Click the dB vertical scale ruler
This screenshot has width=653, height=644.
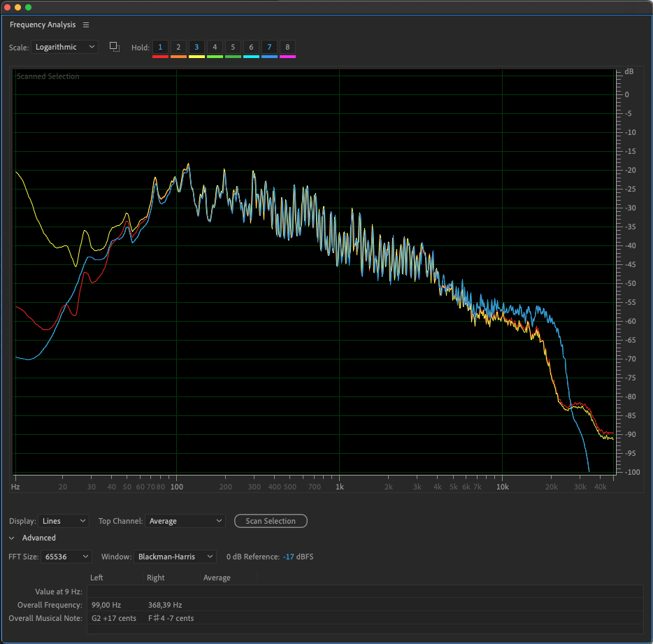coord(628,271)
